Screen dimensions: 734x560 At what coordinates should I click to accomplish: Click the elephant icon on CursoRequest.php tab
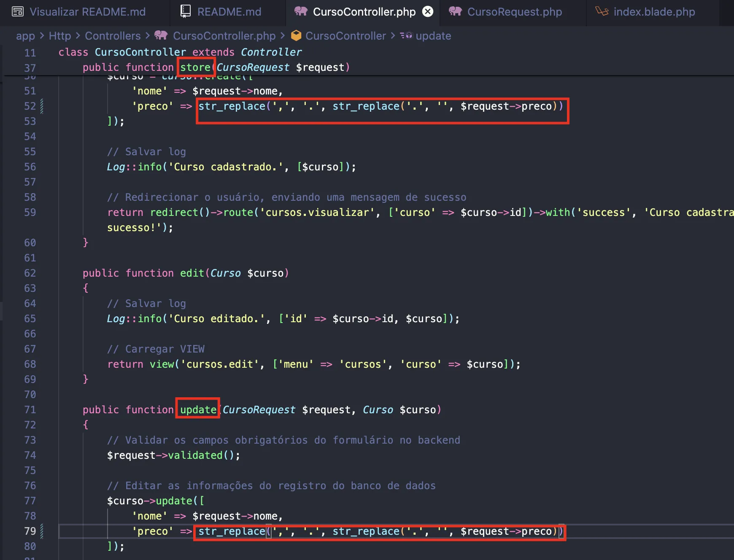[455, 11]
